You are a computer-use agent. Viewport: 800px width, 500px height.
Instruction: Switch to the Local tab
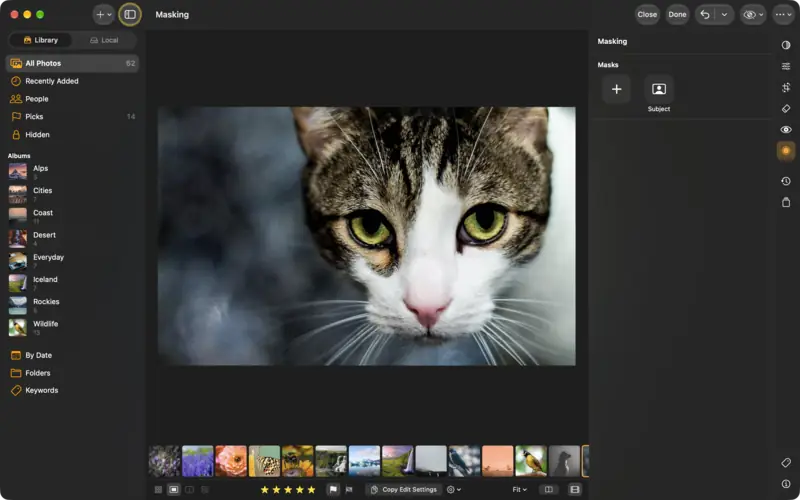(104, 40)
